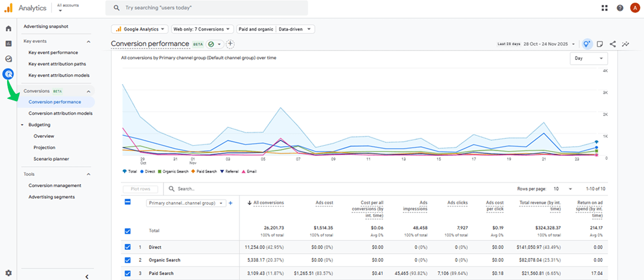Open the Insights sparkline icon
644x280 pixels.
point(625,44)
